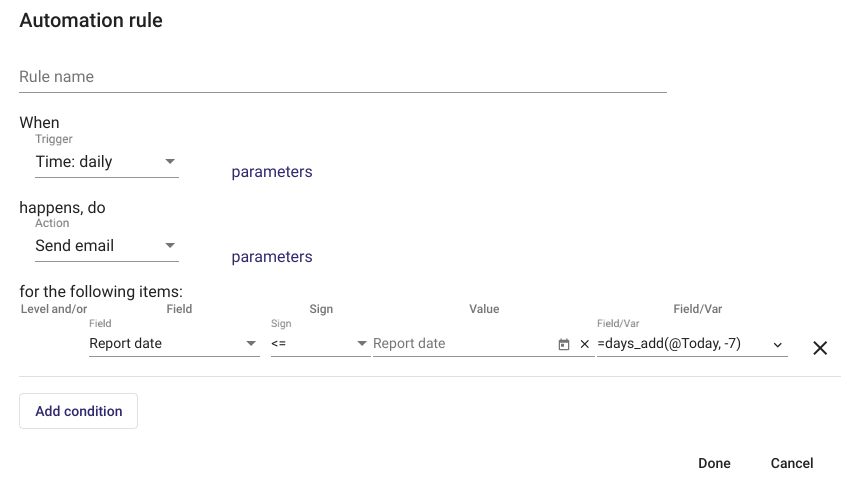This screenshot has width=845, height=486.
Task: Cancel the automation rule dialog
Action: (792, 463)
